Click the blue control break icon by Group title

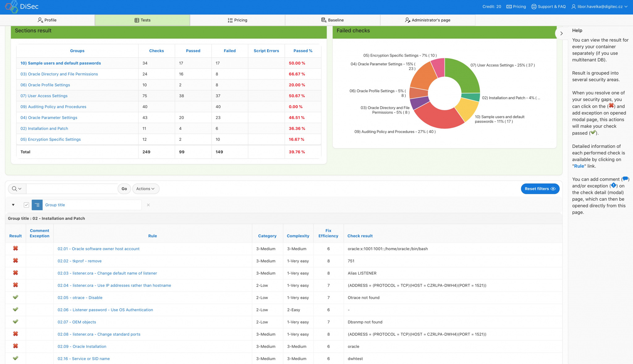click(x=37, y=205)
